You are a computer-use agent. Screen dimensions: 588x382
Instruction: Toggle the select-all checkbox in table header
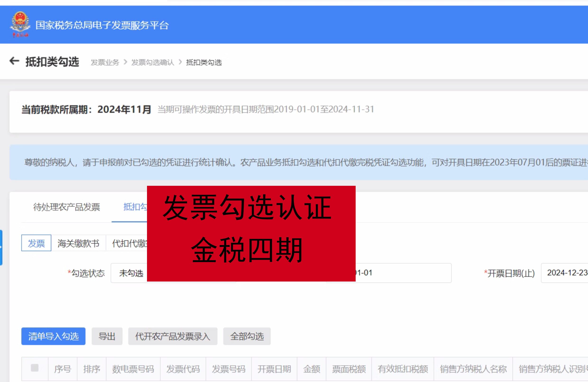[x=35, y=368]
